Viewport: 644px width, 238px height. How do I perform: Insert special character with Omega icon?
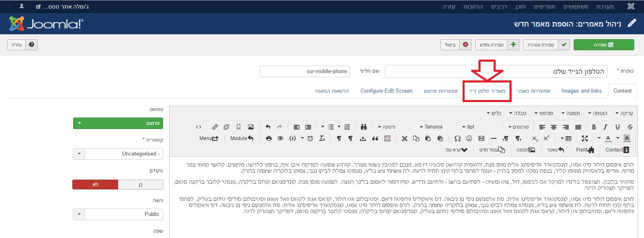(457, 138)
